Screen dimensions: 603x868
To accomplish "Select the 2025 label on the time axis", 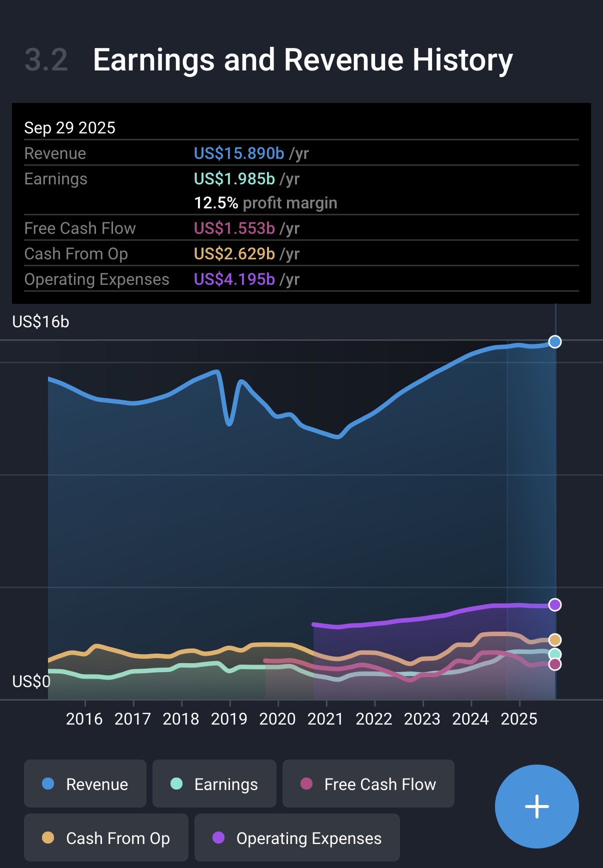I will pyautogui.click(x=519, y=719).
